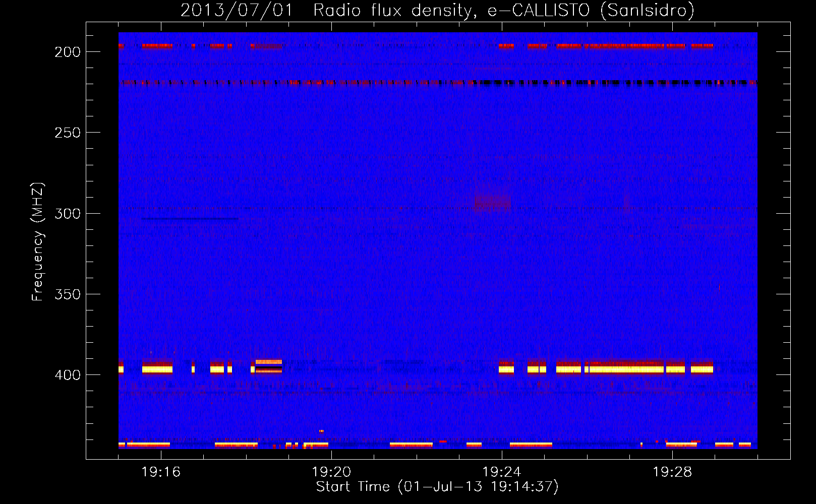Click the 19:24 time tick label
The image size is (816, 504).
click(502, 472)
